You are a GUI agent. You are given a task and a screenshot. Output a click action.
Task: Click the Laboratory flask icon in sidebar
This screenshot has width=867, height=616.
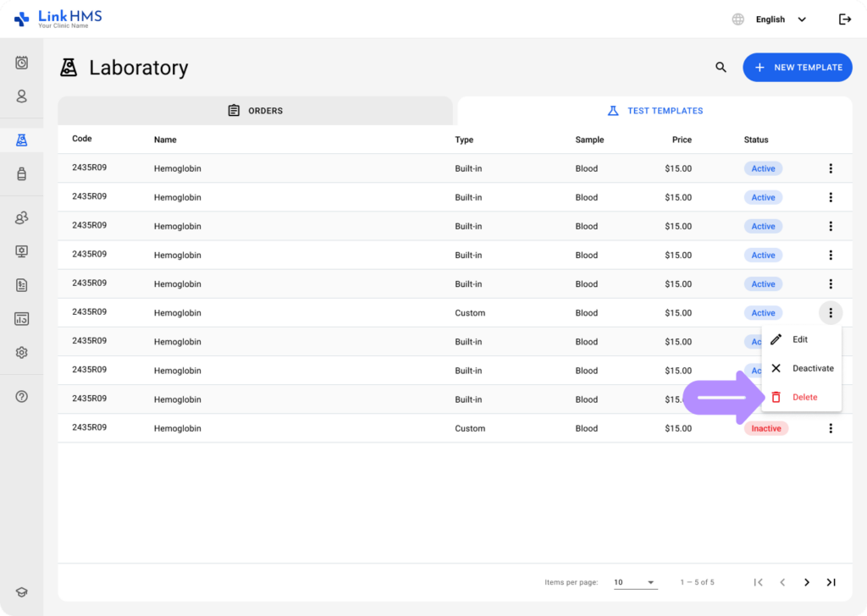point(21,140)
